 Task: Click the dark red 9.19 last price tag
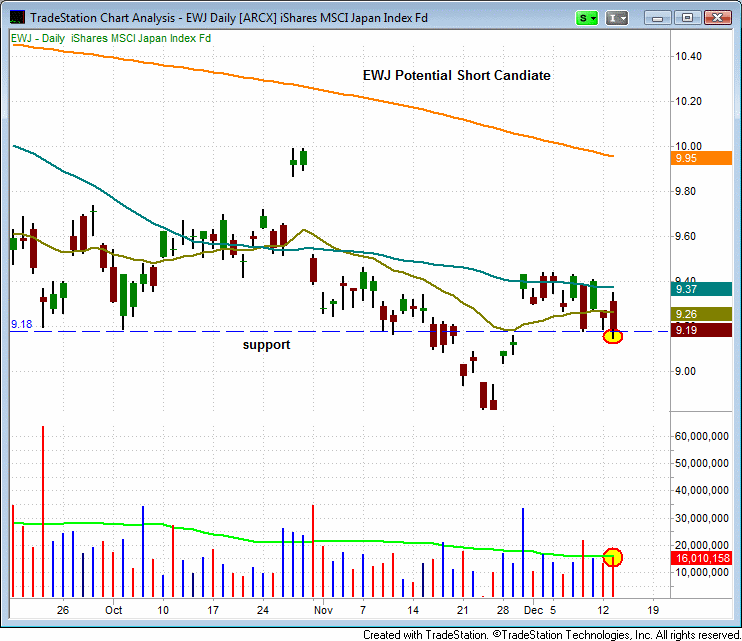click(701, 330)
